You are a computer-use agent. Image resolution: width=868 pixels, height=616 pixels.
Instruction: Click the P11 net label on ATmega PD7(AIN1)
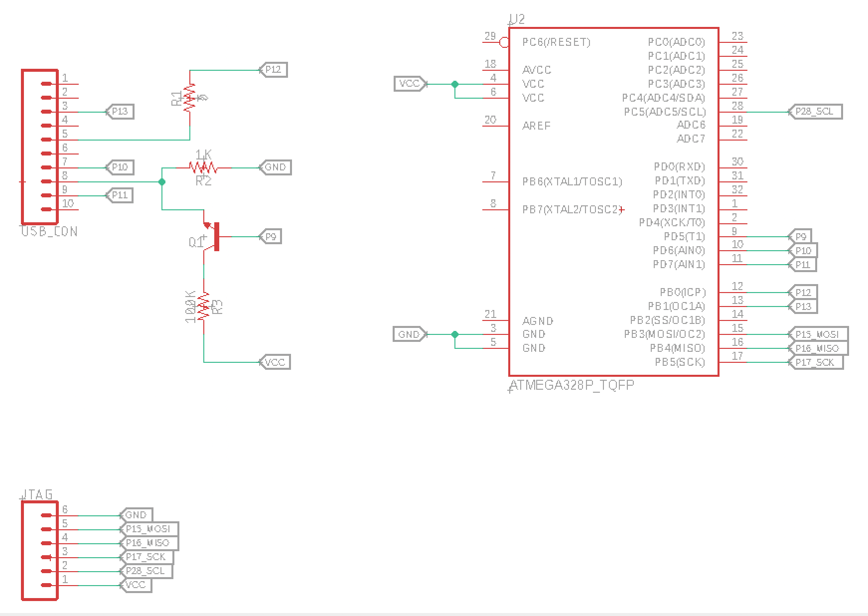pyautogui.click(x=803, y=265)
